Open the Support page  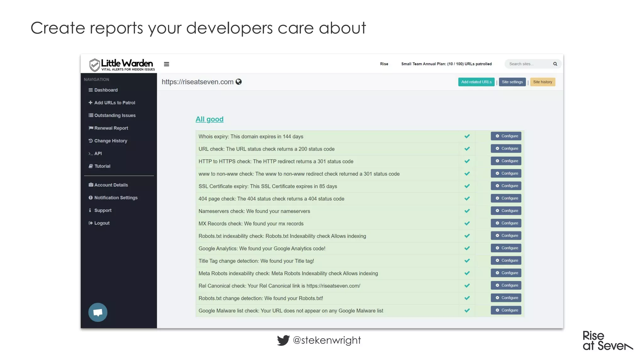(x=100, y=210)
